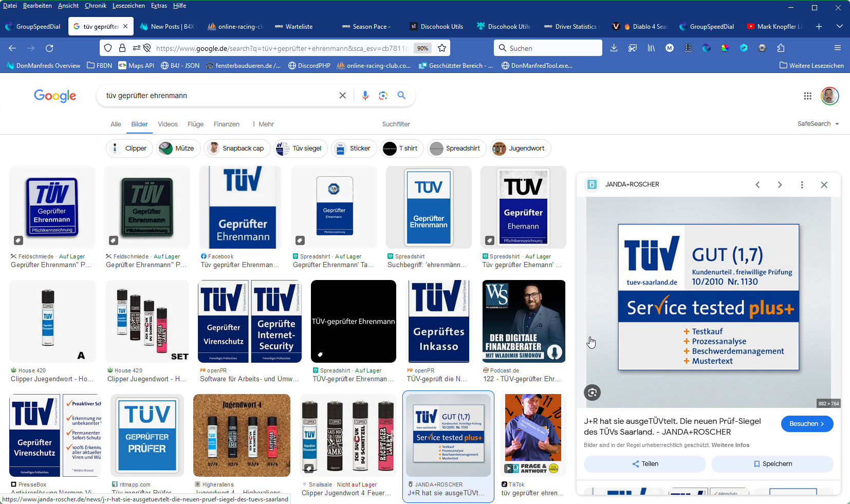Click the Besuchen button
This screenshot has height=504, width=850.
click(x=807, y=424)
